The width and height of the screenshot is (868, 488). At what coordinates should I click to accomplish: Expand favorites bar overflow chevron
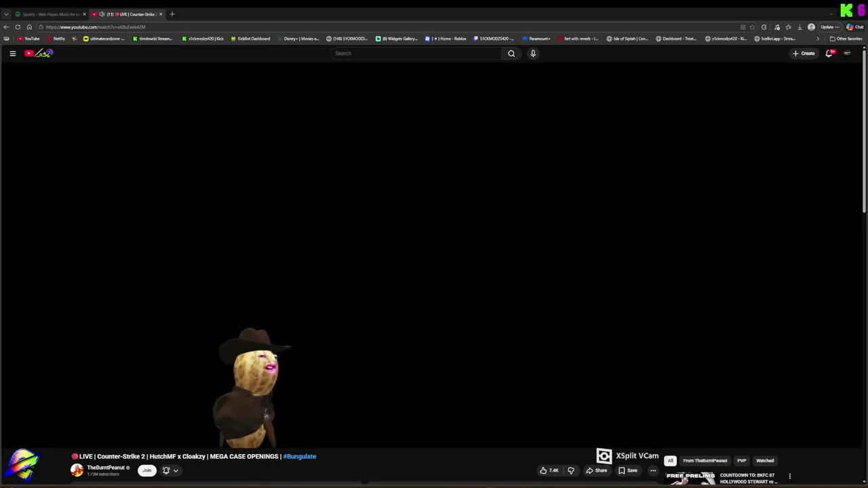[x=817, y=39]
